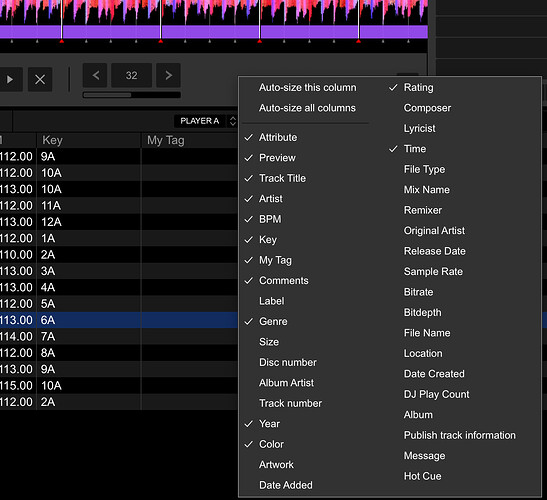Uncheck the Year column
The width and height of the screenshot is (547, 500).
(x=269, y=424)
